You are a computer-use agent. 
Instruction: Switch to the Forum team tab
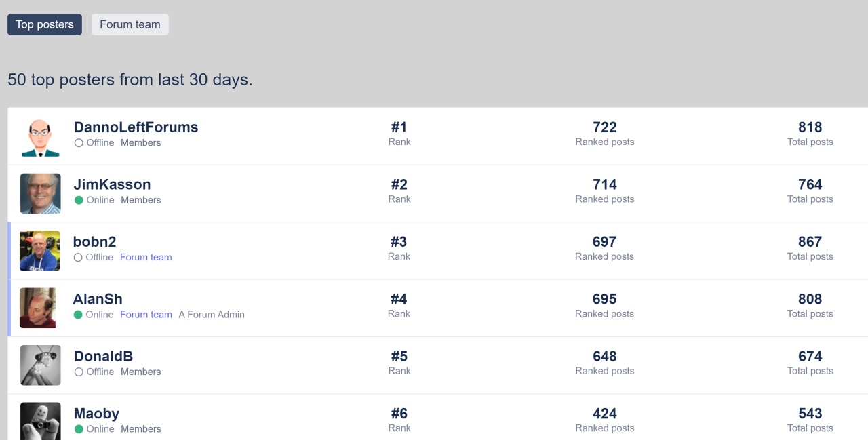point(130,24)
